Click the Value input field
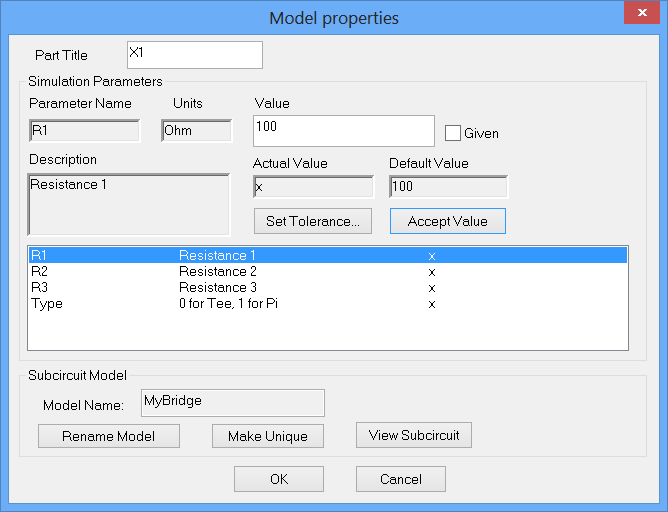Screen dimensions: 668x512 [x=344, y=130]
